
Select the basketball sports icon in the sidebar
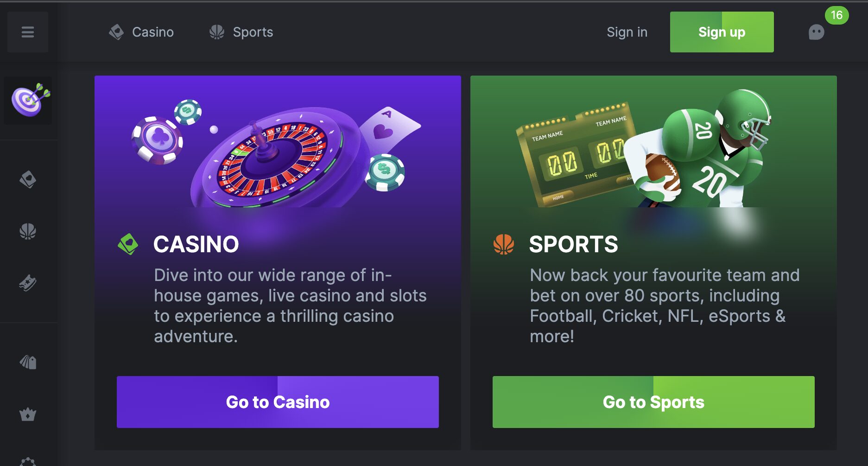[x=28, y=231]
